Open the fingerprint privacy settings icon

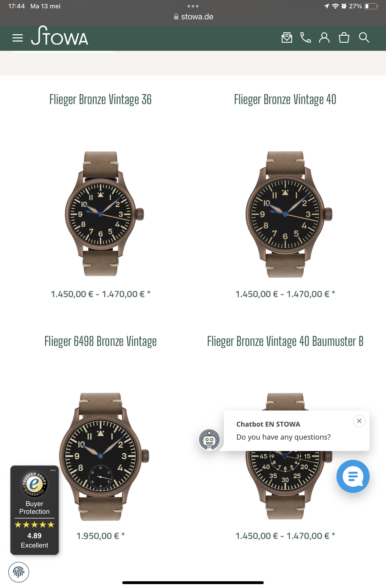coord(19,572)
